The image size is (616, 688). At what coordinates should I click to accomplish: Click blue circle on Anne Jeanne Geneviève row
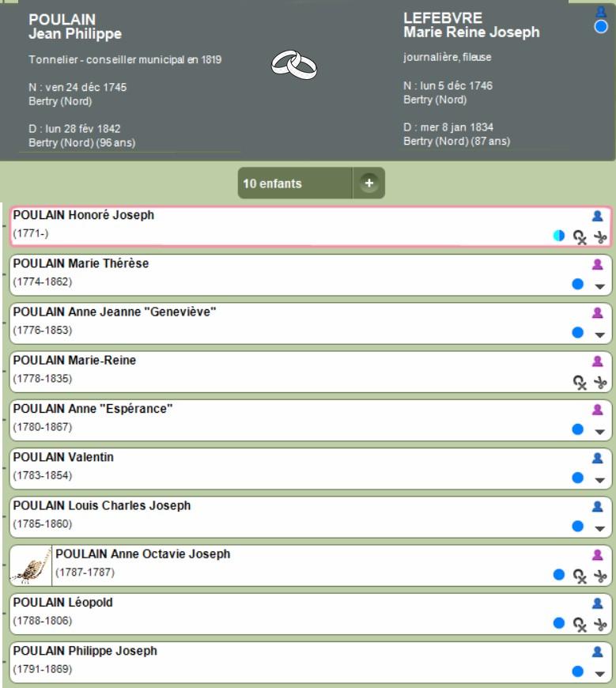(x=578, y=333)
